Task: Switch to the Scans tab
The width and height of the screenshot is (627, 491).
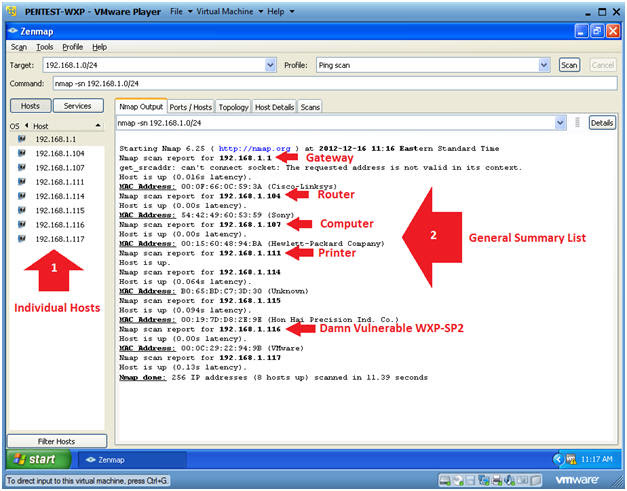Action: pos(310,107)
